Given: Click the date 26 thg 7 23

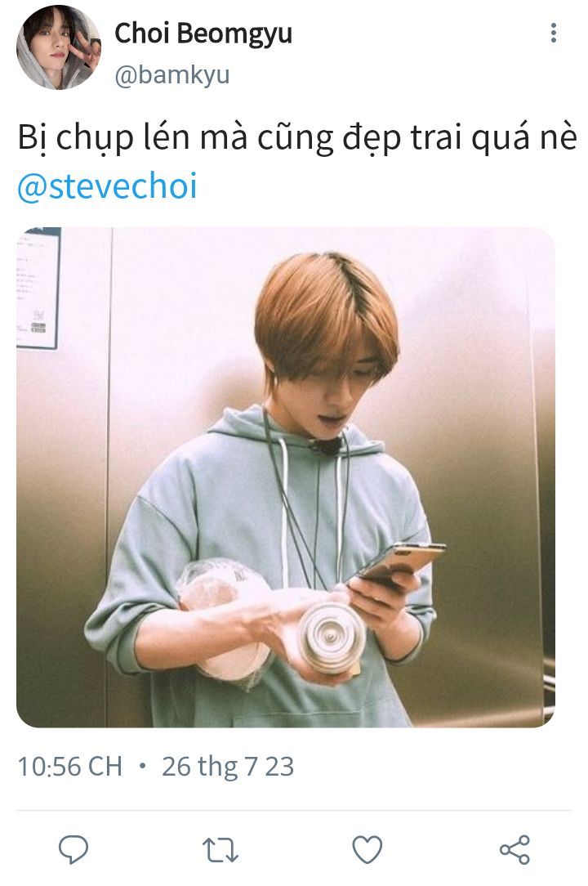Looking at the screenshot, I should point(228,767).
